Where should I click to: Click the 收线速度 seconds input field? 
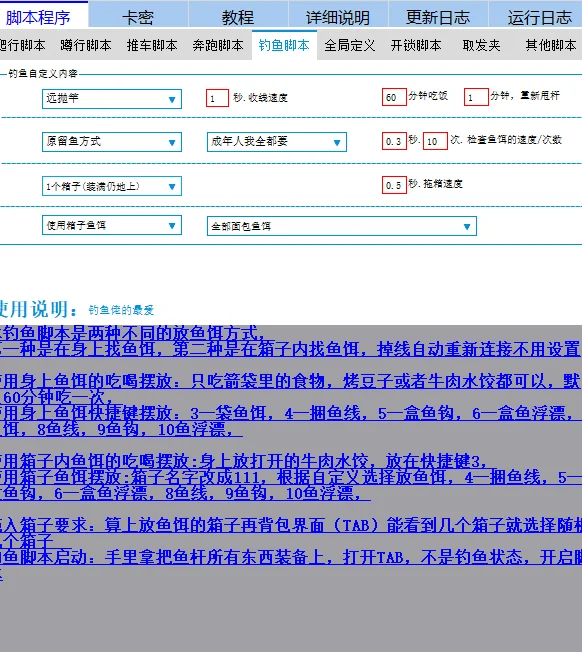point(217,98)
